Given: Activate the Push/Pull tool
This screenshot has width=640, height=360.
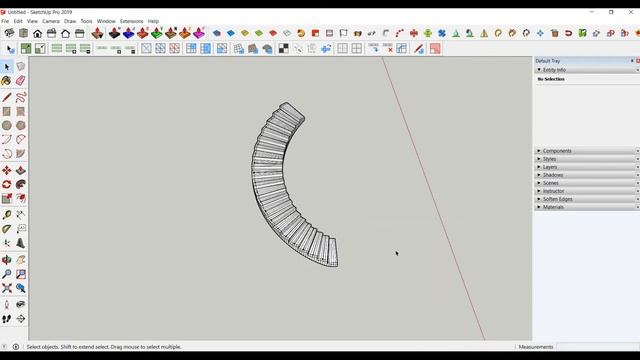Looking at the screenshot, I should pyautogui.click(x=21, y=170).
